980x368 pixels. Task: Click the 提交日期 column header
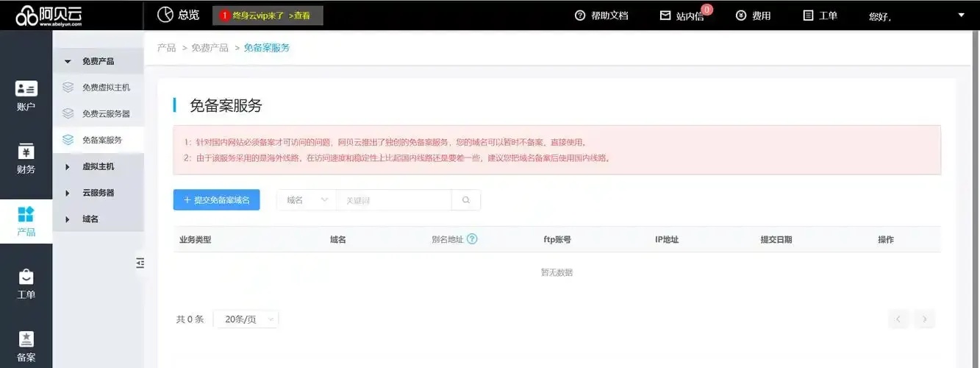(x=776, y=240)
